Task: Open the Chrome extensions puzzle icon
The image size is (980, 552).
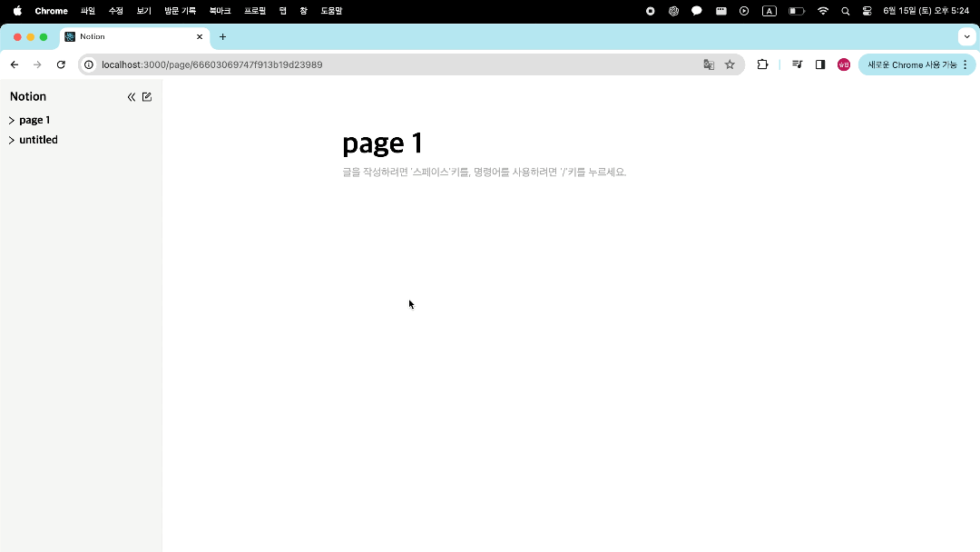Action: point(762,64)
